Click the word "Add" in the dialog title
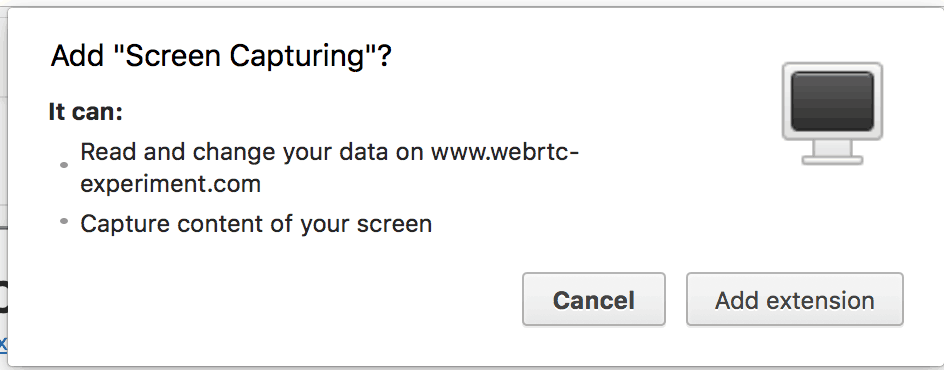 click(x=77, y=57)
